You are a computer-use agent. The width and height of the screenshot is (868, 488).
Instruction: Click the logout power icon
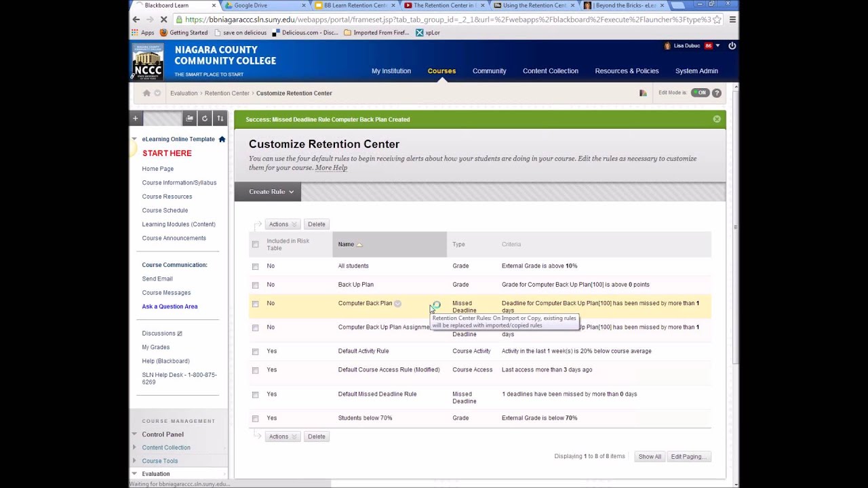pyautogui.click(x=732, y=45)
